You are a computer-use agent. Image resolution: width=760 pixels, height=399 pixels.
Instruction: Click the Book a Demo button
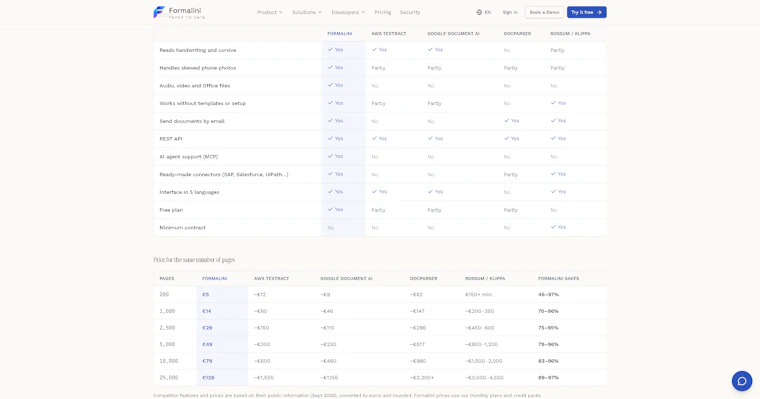tap(544, 12)
